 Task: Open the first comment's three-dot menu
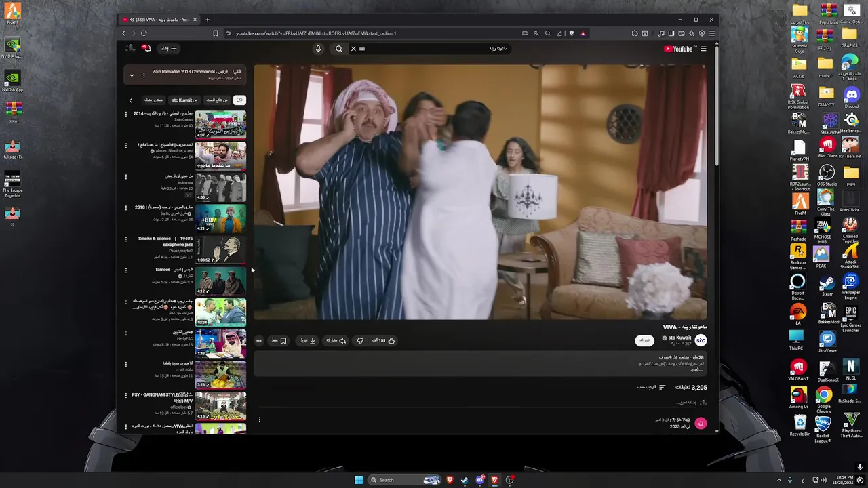coord(259,420)
